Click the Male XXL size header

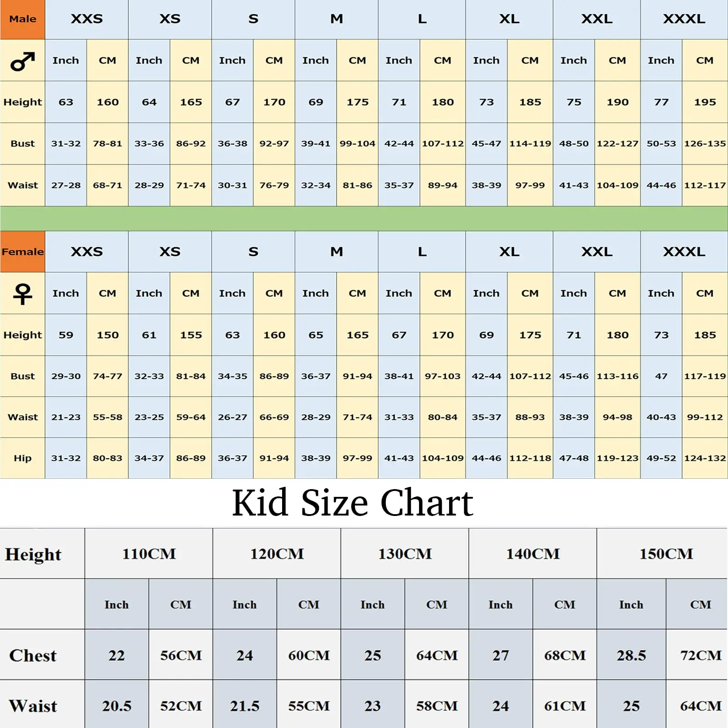597,20
